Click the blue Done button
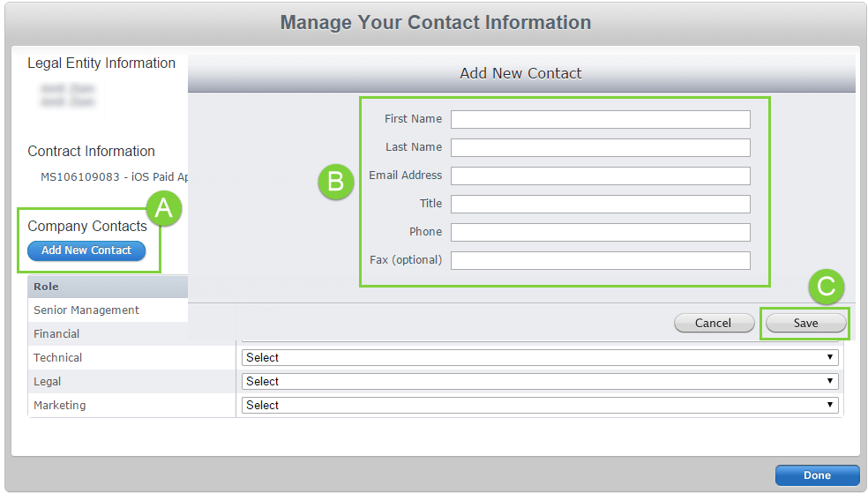This screenshot has width=868, height=493. [817, 475]
